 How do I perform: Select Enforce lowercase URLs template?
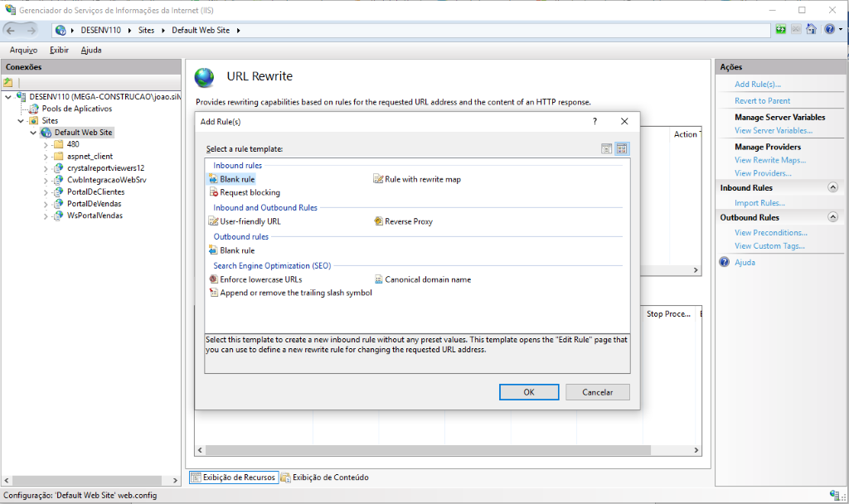260,279
